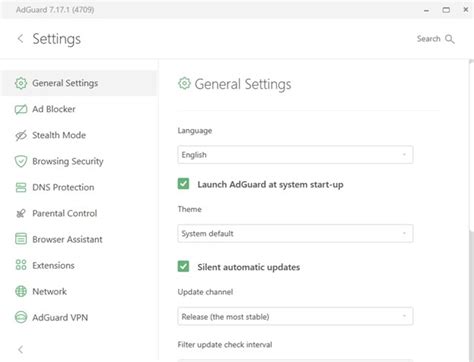
Task: Click the Launch AdGuard at system start-up label
Action: [x=270, y=184]
